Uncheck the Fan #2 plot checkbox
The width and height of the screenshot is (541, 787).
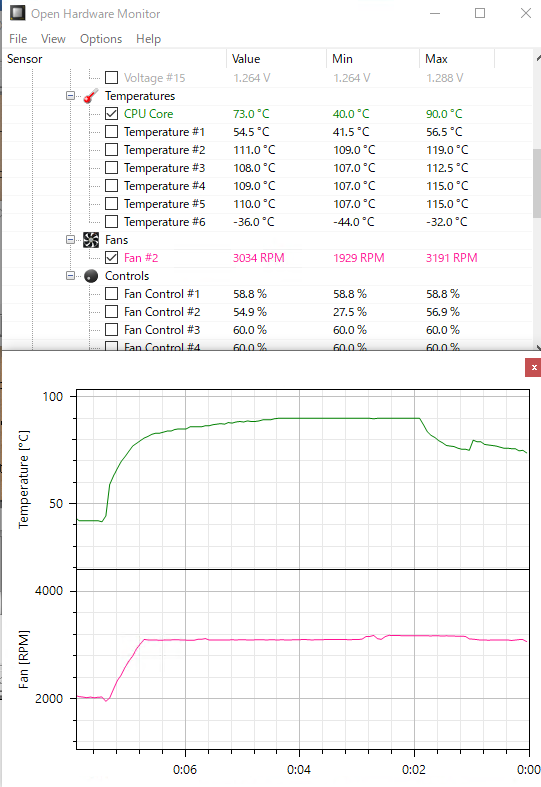[x=111, y=258]
